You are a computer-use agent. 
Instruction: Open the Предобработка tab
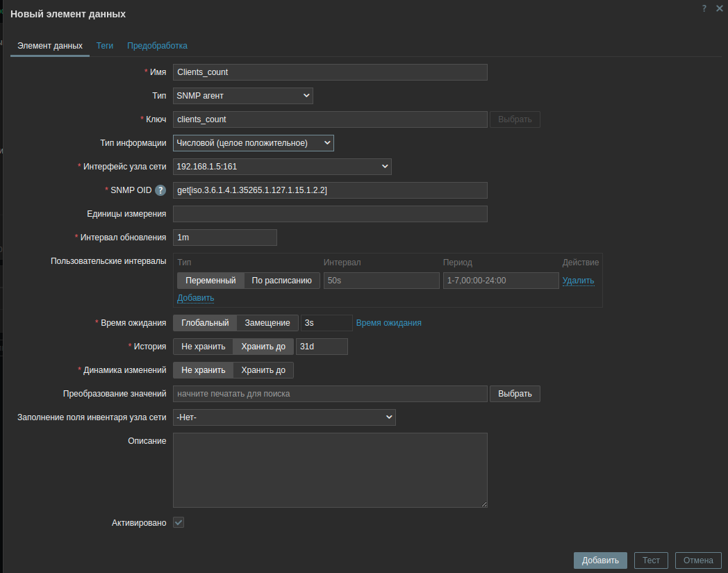157,46
